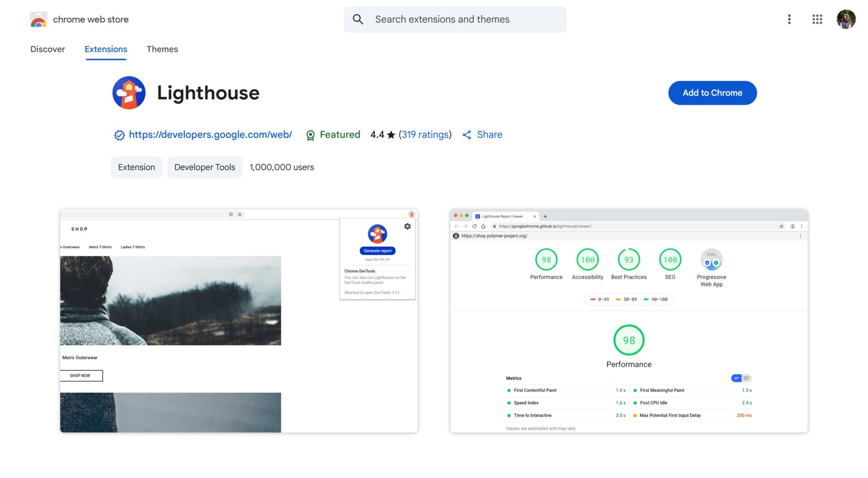Click the shop demo screenshot
Image resolution: width=868 pixels, height=478 pixels.
pos(238,320)
